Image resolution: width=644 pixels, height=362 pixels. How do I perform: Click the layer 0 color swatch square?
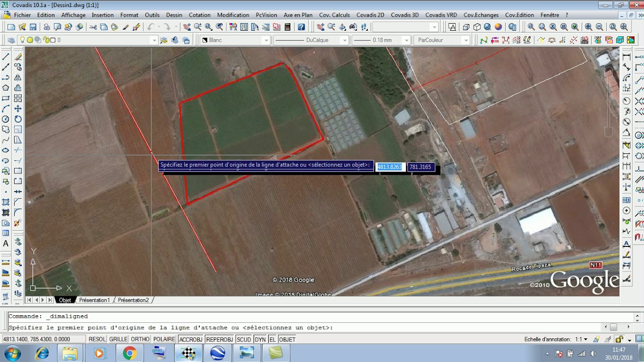pos(53,40)
